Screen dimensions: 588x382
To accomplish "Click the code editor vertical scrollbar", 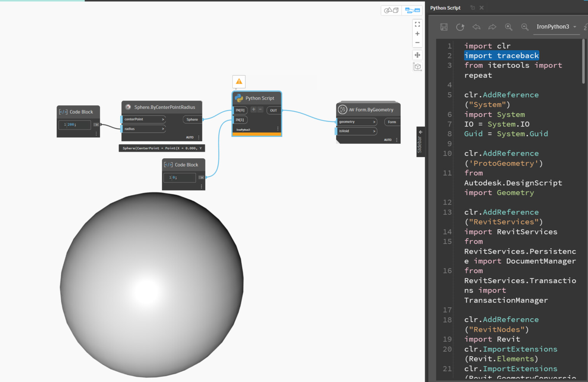I will coord(583,61).
